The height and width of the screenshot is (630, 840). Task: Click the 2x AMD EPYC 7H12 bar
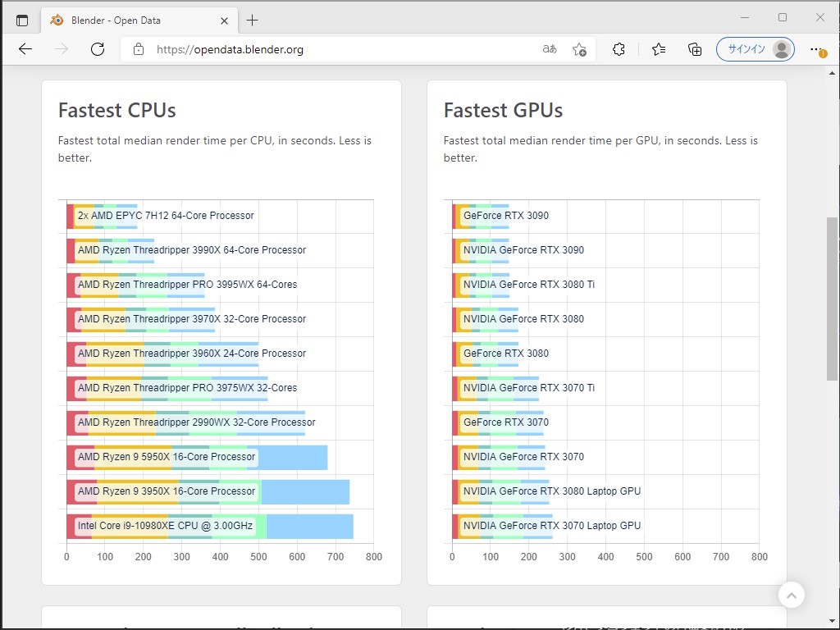coord(102,216)
